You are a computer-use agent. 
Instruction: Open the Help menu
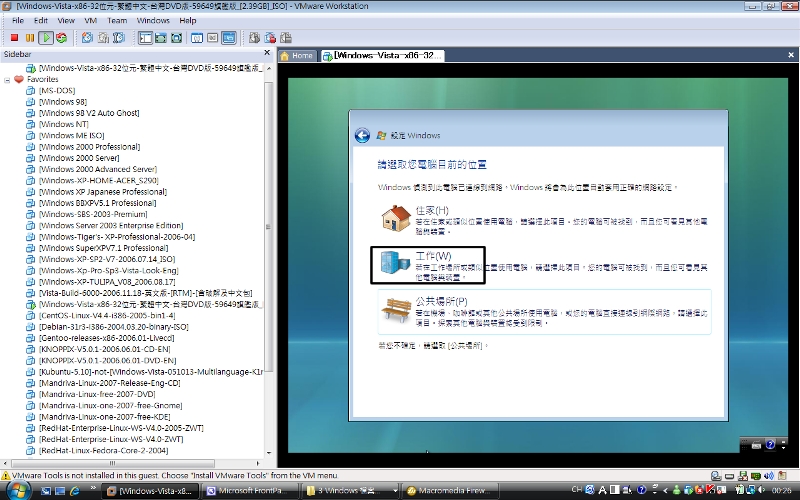pyautogui.click(x=188, y=20)
